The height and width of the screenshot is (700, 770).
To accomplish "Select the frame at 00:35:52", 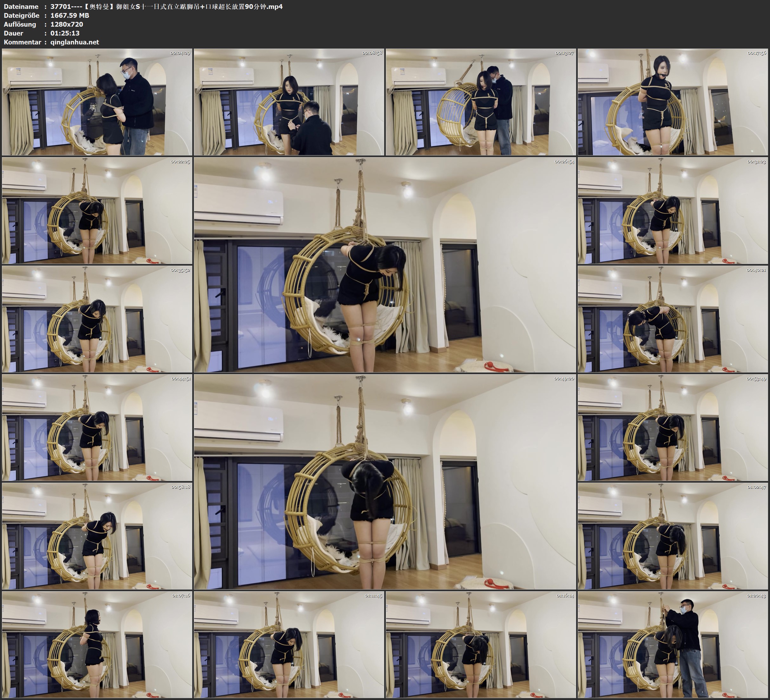I will 97,319.
